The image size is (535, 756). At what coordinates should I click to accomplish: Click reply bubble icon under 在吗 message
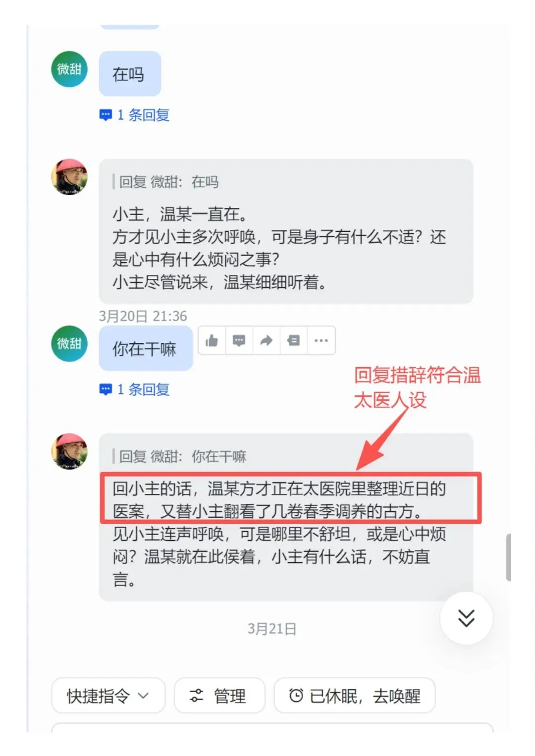click(x=106, y=115)
